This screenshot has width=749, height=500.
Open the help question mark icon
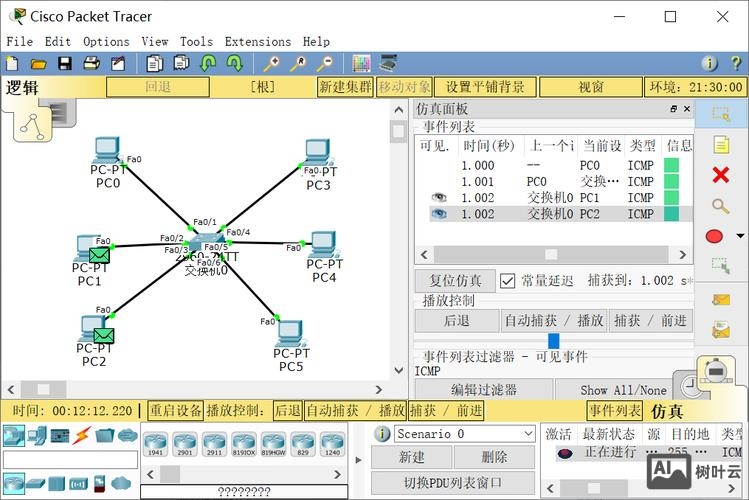(x=736, y=63)
